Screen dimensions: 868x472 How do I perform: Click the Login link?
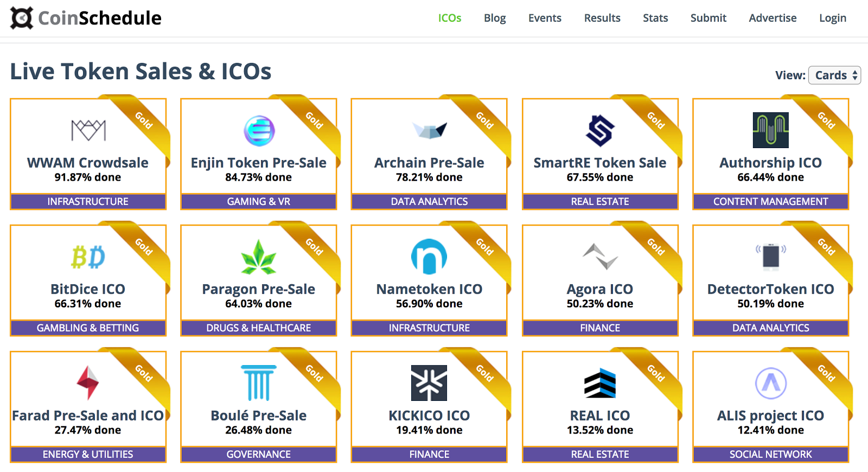pos(833,18)
